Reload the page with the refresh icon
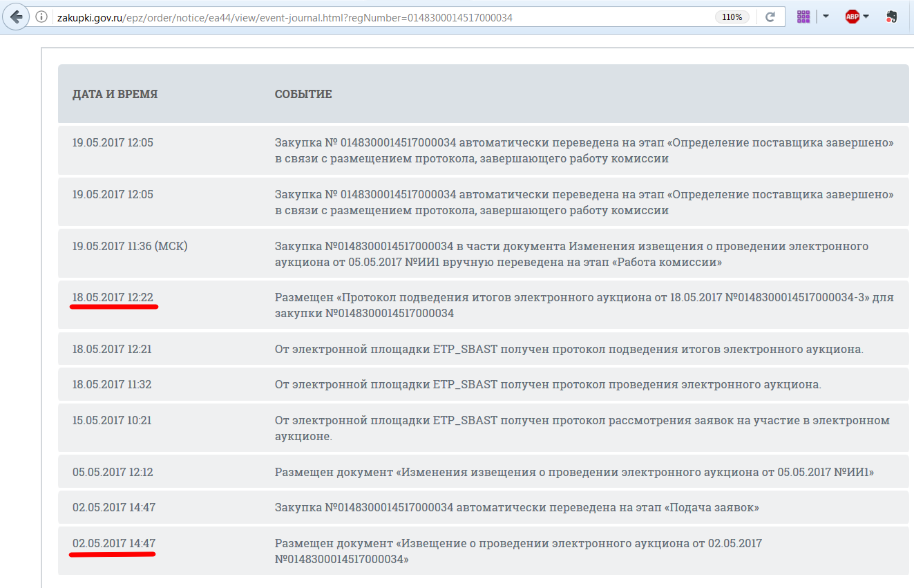The height and width of the screenshot is (588, 914). [770, 17]
